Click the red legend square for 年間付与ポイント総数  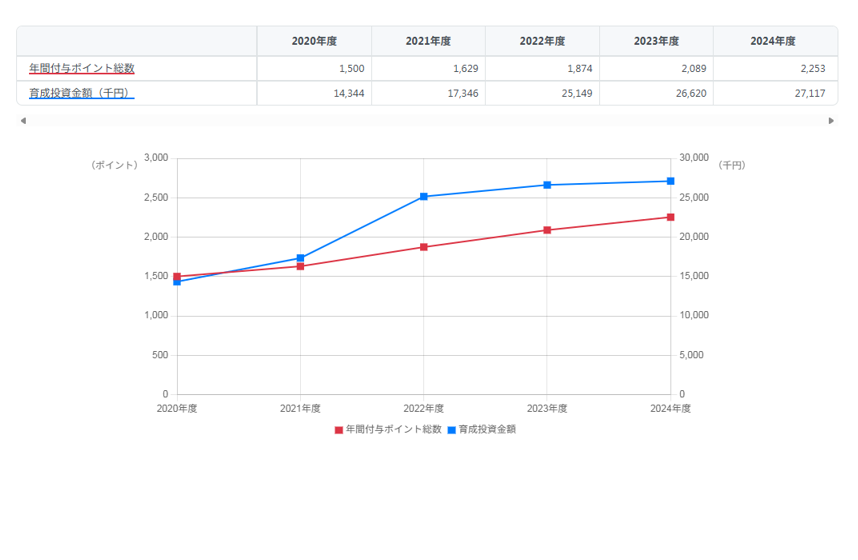pos(338,430)
